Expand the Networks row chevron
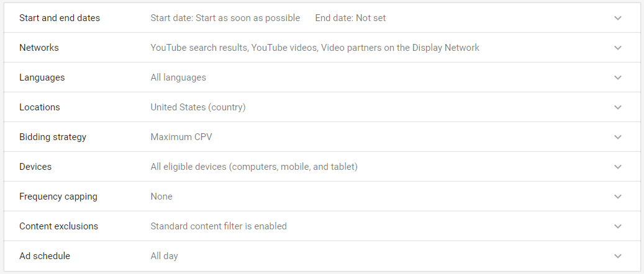644x274 pixels. pyautogui.click(x=617, y=48)
